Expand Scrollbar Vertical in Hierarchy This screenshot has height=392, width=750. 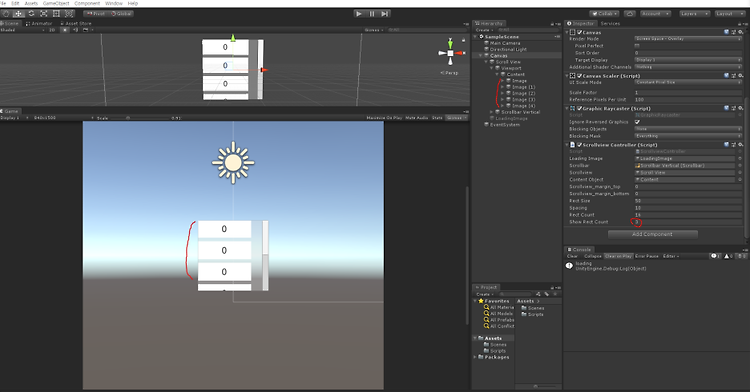coord(491,112)
